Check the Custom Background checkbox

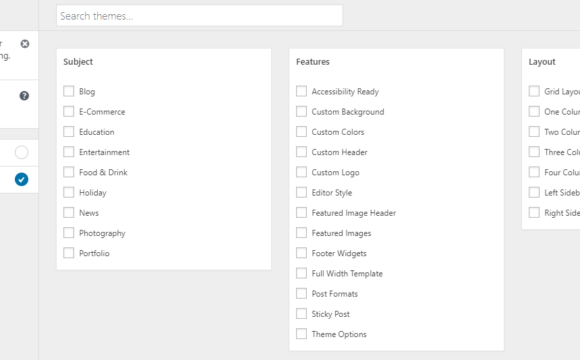click(x=301, y=111)
